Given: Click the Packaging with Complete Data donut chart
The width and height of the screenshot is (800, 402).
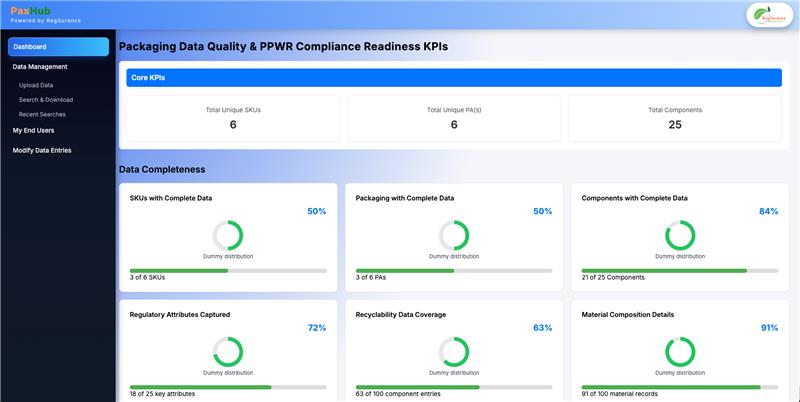Looking at the screenshot, I should pyautogui.click(x=454, y=235).
